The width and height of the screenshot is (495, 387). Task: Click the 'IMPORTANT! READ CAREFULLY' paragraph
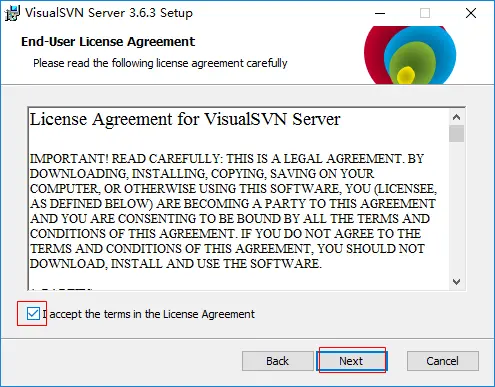(x=233, y=211)
